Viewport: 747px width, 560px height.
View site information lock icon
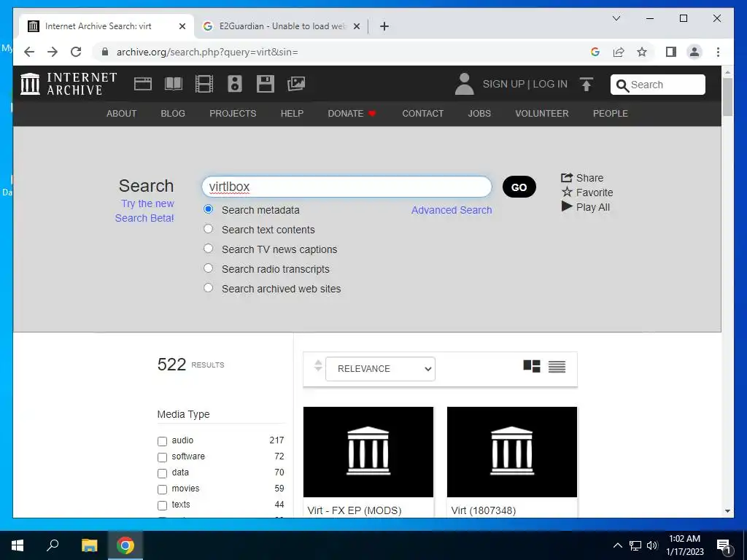pos(105,52)
